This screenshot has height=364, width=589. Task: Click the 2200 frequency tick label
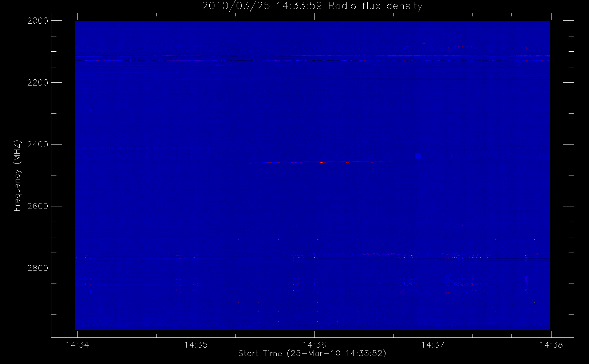(x=37, y=83)
